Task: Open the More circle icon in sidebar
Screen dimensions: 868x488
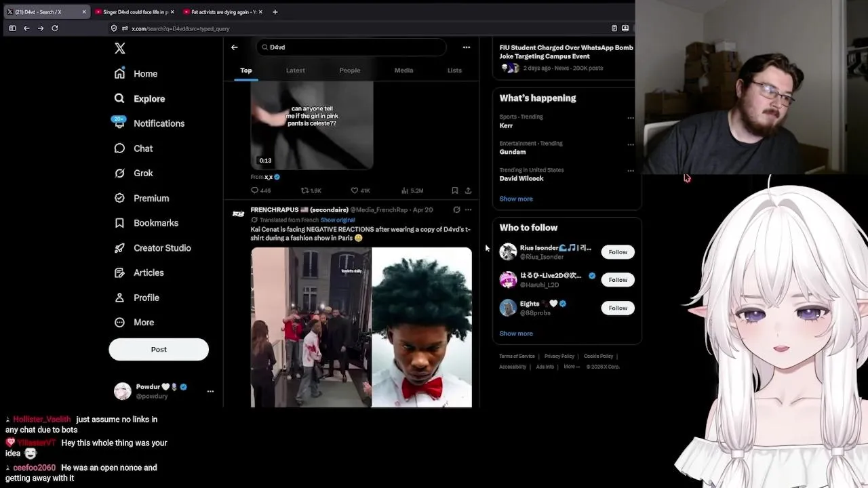Action: coord(119,323)
